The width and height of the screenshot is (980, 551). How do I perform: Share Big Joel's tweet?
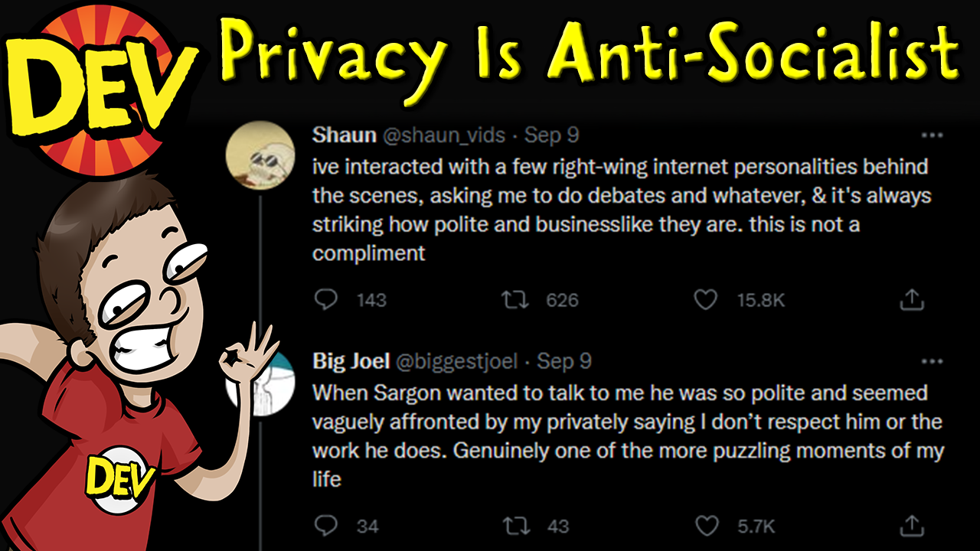coord(911,526)
